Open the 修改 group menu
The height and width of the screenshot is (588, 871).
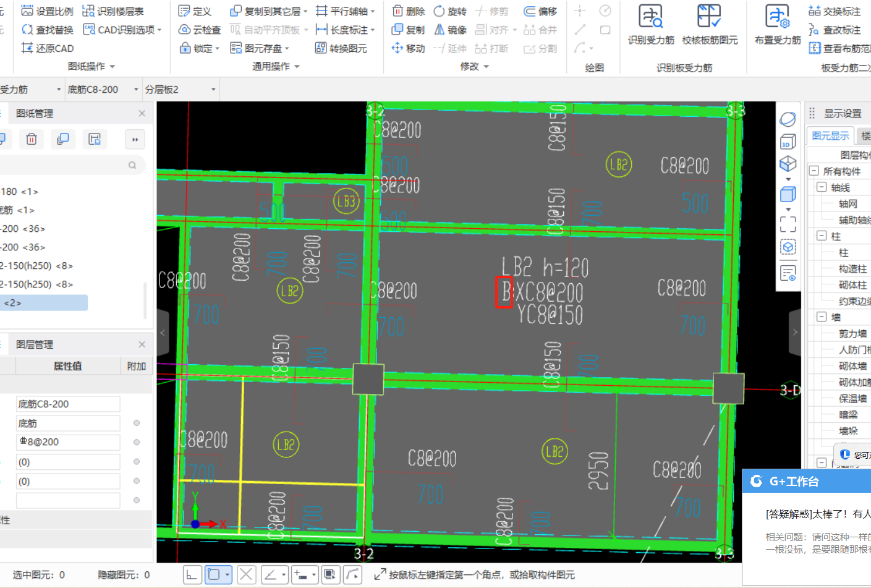(x=474, y=66)
